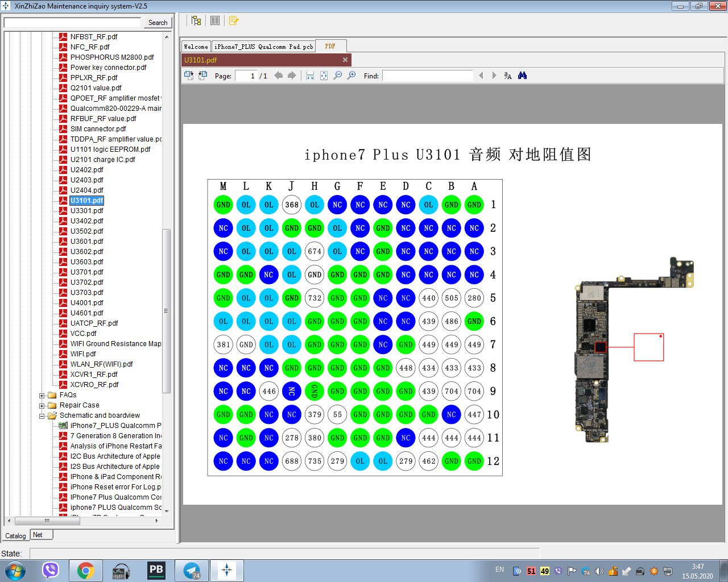Click the panel layout icon in the top toolbar
This screenshot has width=728, height=582.
(x=215, y=20)
